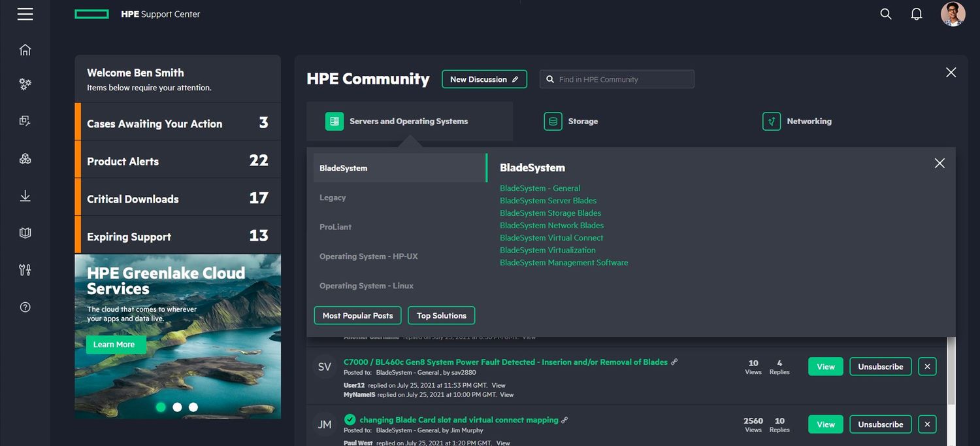Open the help question mark icon

pos(25,307)
